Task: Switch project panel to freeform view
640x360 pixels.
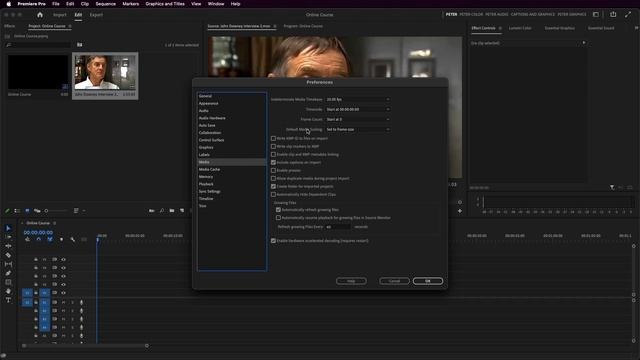Action: (37, 211)
